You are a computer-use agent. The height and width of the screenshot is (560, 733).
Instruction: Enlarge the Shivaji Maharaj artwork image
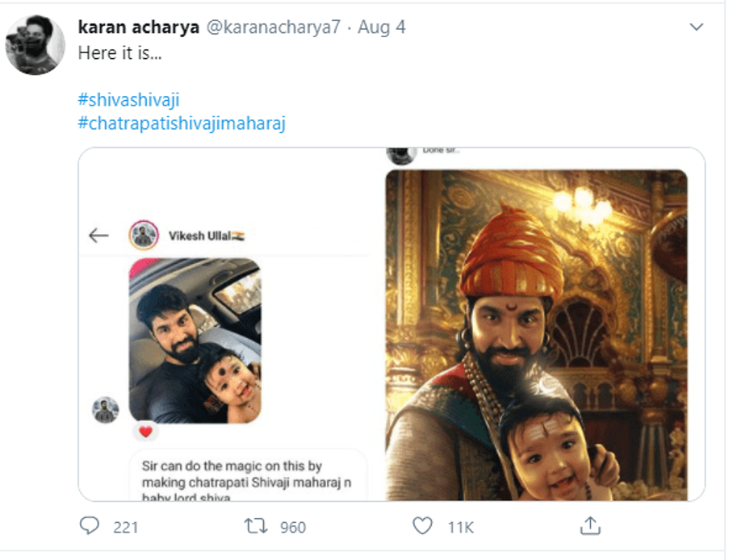coord(536,335)
